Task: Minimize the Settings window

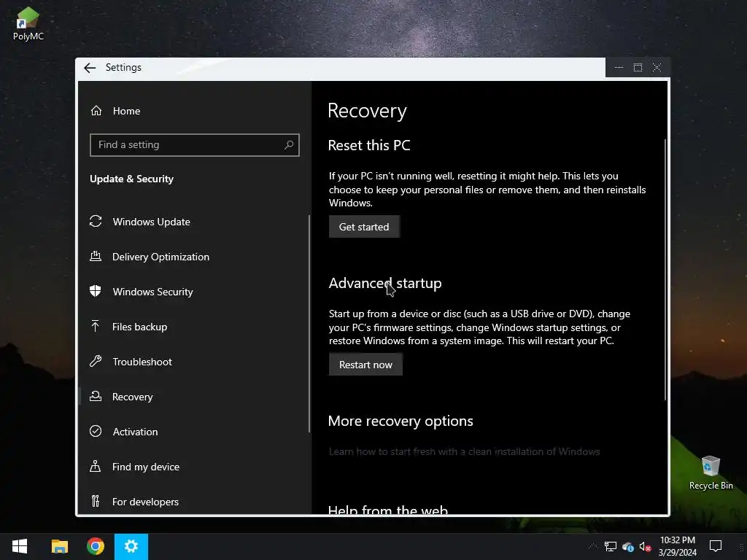Action: (619, 68)
